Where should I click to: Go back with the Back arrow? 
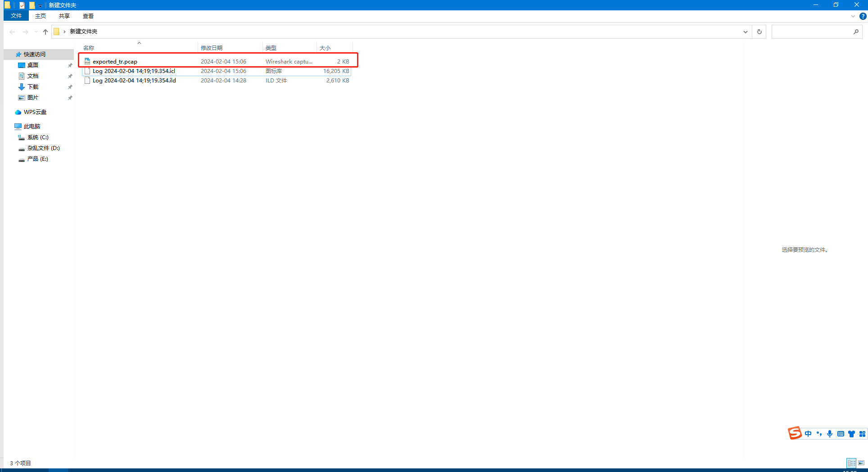coord(12,32)
